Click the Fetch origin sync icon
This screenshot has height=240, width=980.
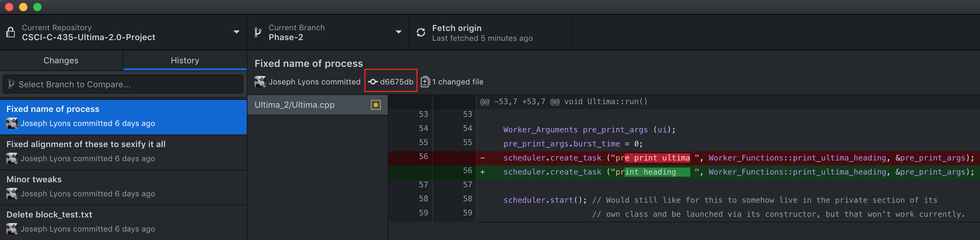click(421, 33)
